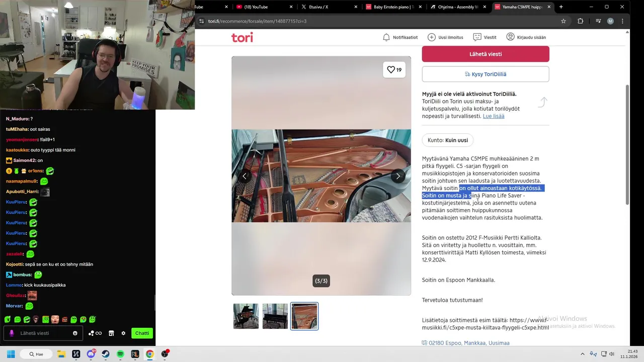Close the Baby Einstein piano tab

421,7
